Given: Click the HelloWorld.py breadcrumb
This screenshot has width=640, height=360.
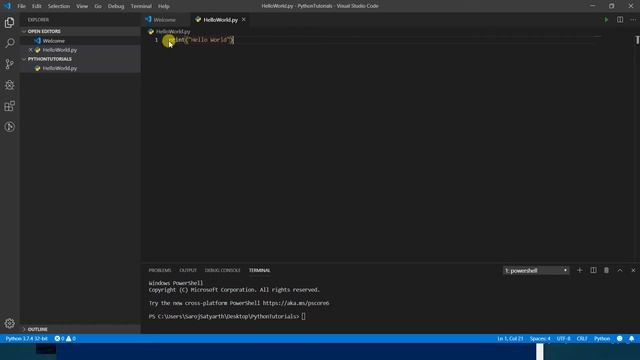Looking at the screenshot, I should click(173, 31).
